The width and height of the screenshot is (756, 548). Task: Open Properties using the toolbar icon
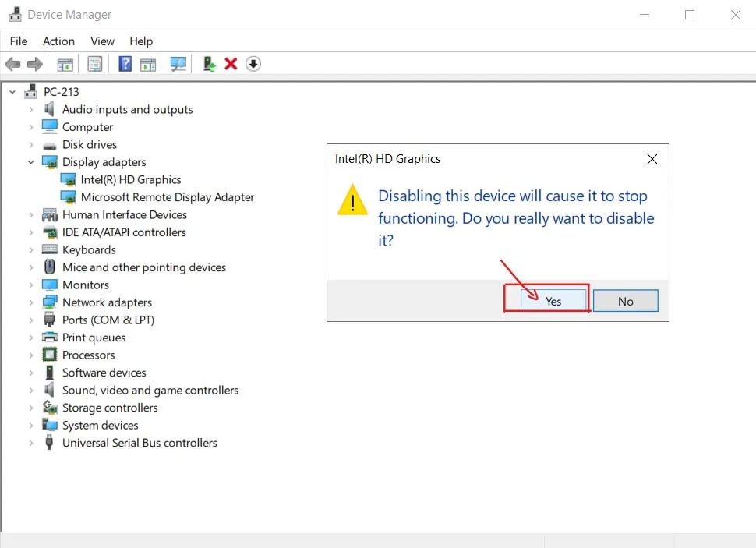[x=94, y=63]
